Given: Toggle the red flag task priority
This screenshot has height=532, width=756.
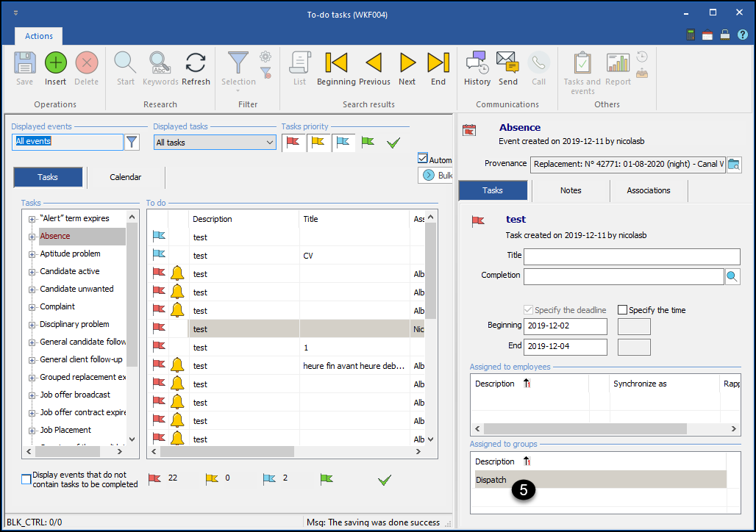Looking at the screenshot, I should pyautogui.click(x=293, y=142).
